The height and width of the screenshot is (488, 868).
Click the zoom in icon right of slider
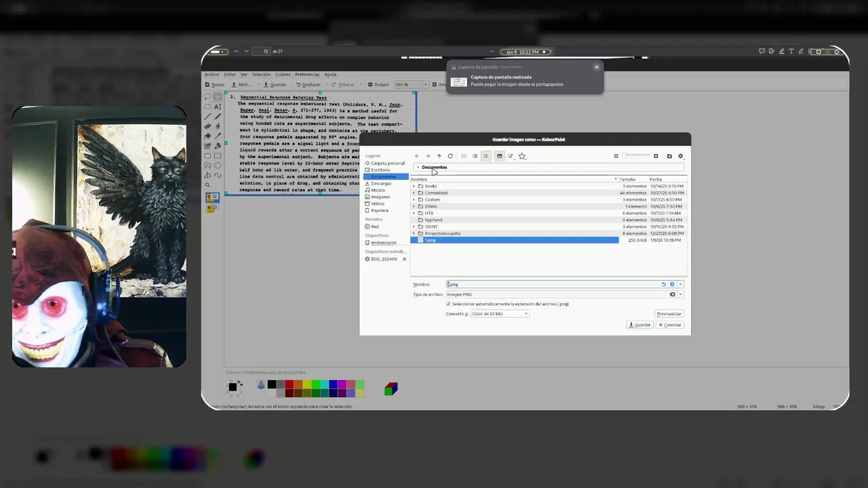(656, 156)
